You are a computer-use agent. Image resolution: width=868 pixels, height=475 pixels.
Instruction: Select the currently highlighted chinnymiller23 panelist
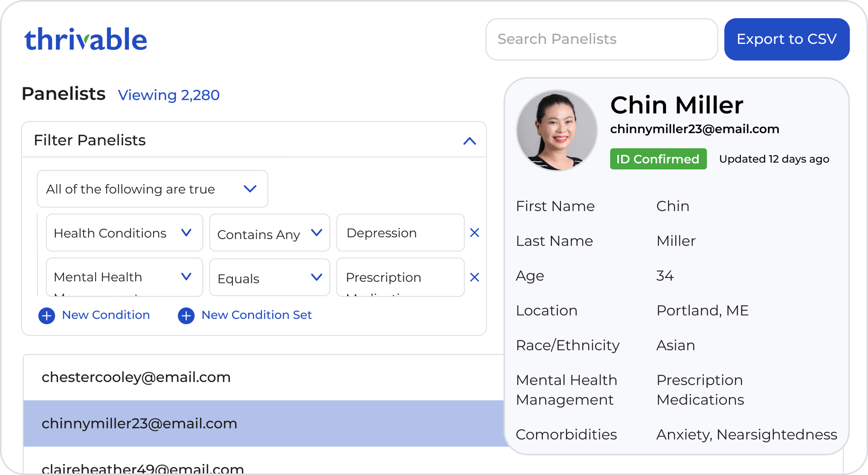[140, 423]
